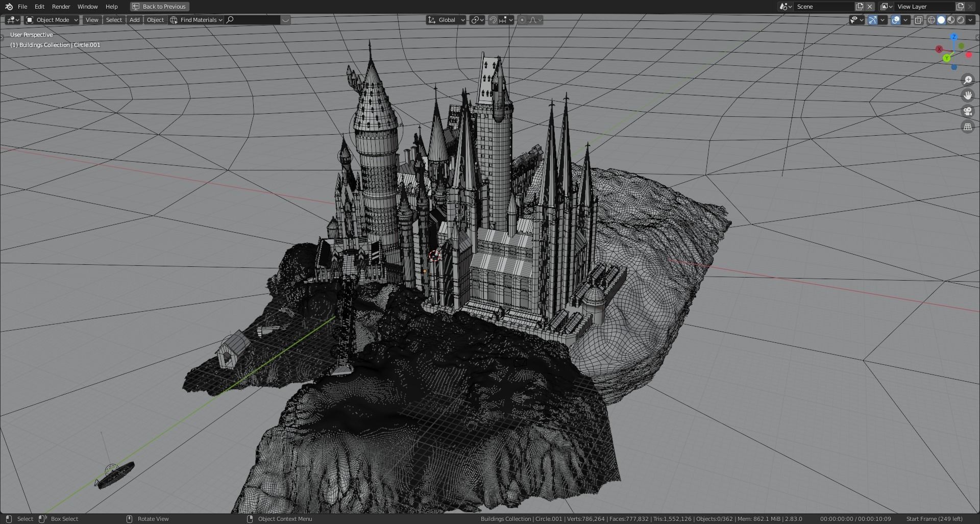Click the scene browse icon
Screen dimensions: 980x524
pos(786,7)
